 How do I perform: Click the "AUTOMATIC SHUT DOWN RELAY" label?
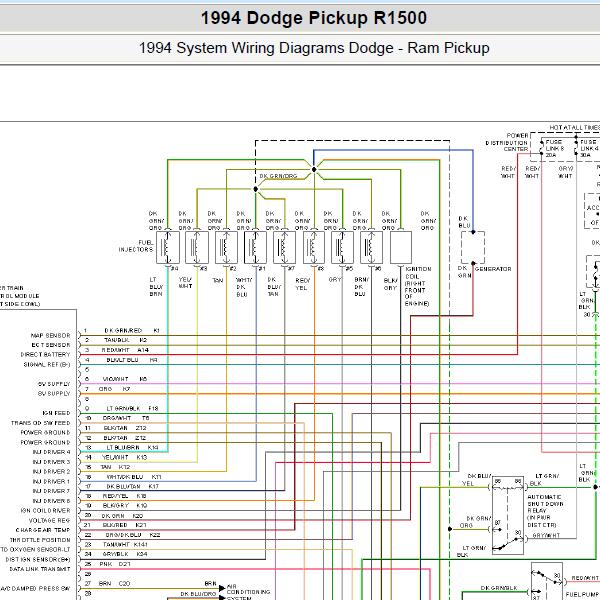545,511
